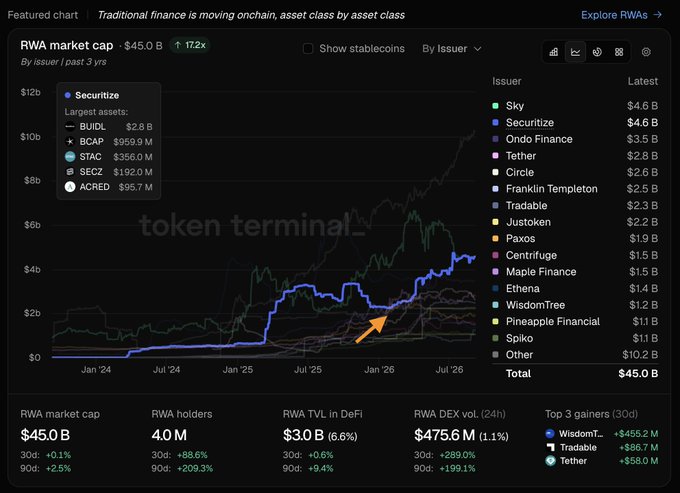Click the Explore RWAs arrow icon

tap(658, 15)
